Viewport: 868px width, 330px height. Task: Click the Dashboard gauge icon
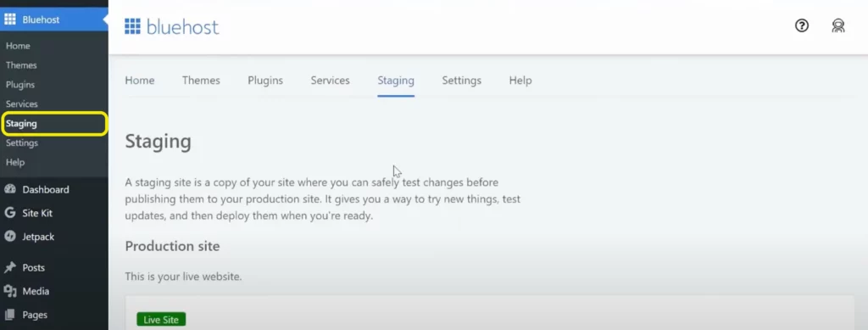pos(10,189)
